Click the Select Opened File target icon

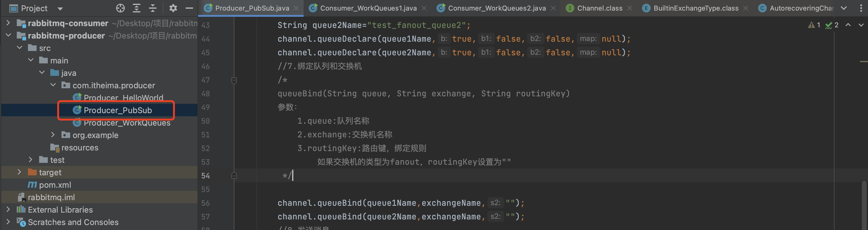point(120,8)
